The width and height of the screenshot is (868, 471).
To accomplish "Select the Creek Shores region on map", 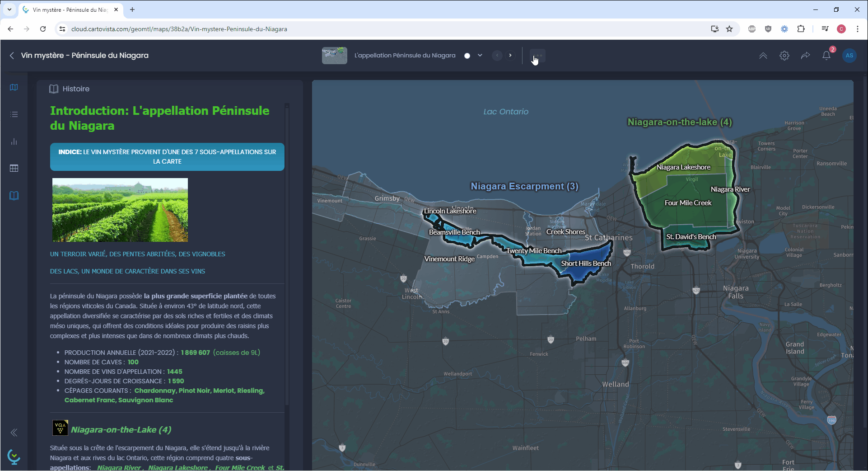I will 565,232.
